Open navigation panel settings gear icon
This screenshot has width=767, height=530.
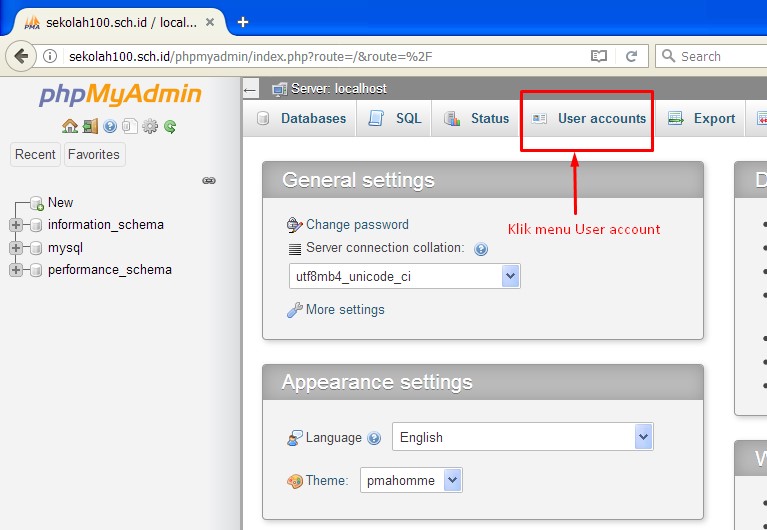(x=150, y=126)
